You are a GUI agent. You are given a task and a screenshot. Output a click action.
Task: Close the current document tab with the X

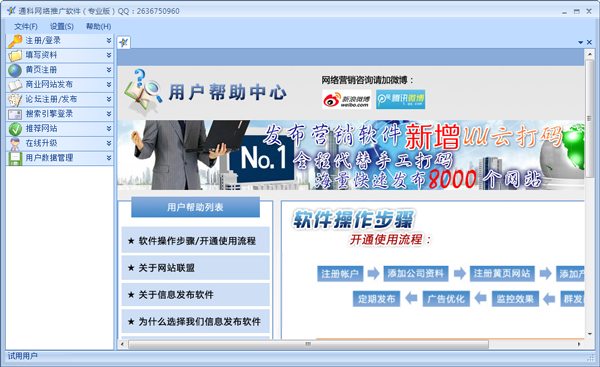(x=589, y=42)
